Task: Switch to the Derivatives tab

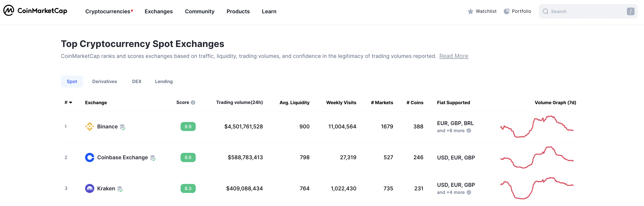Action: point(104,82)
